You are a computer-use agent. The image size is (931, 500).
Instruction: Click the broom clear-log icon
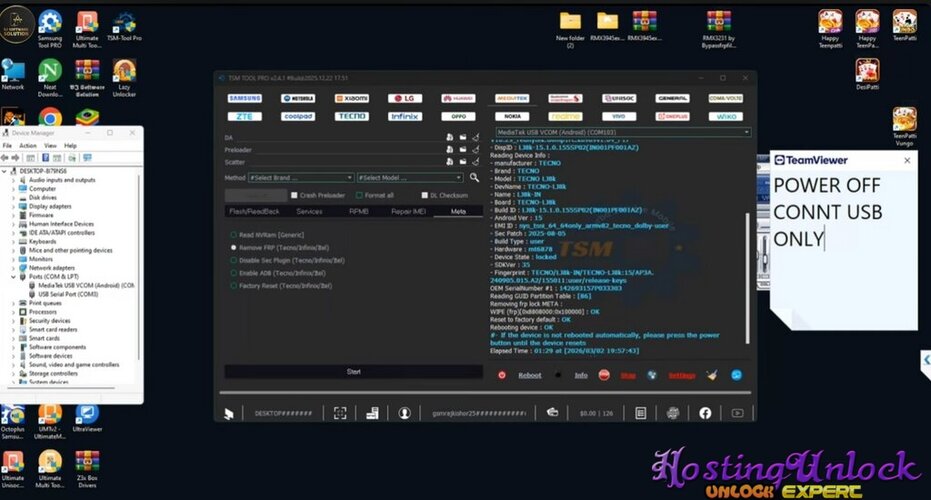711,375
